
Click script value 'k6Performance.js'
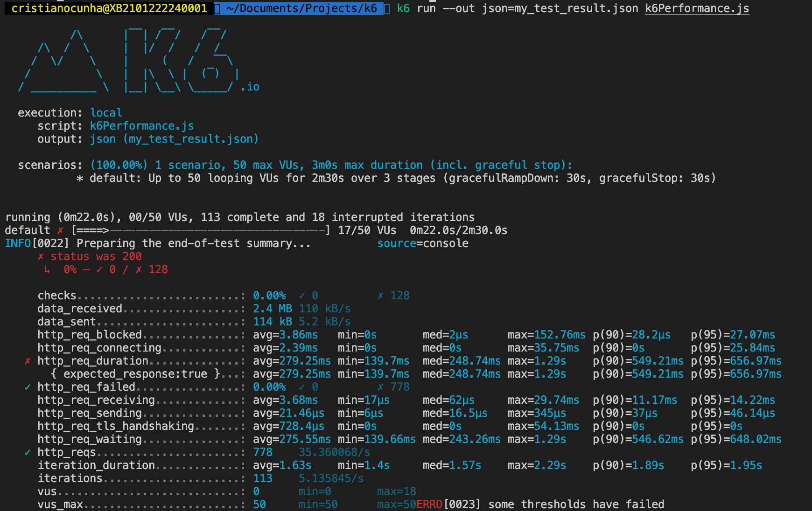(142, 126)
